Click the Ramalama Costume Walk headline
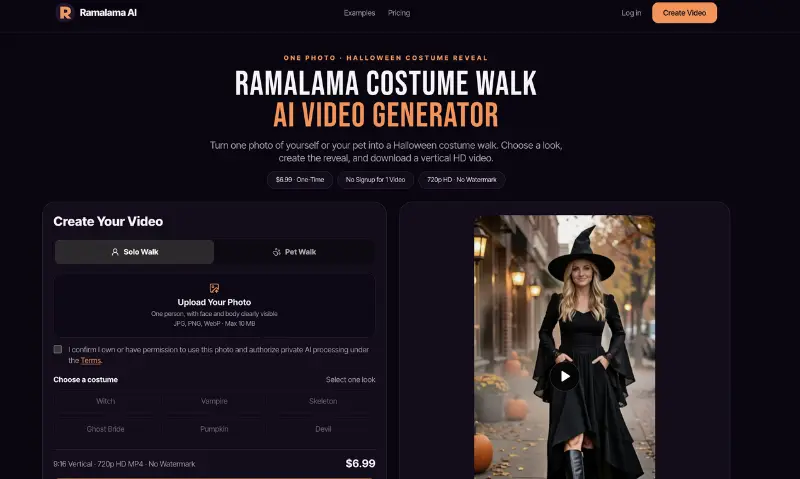The height and width of the screenshot is (479, 800). pyautogui.click(x=386, y=83)
